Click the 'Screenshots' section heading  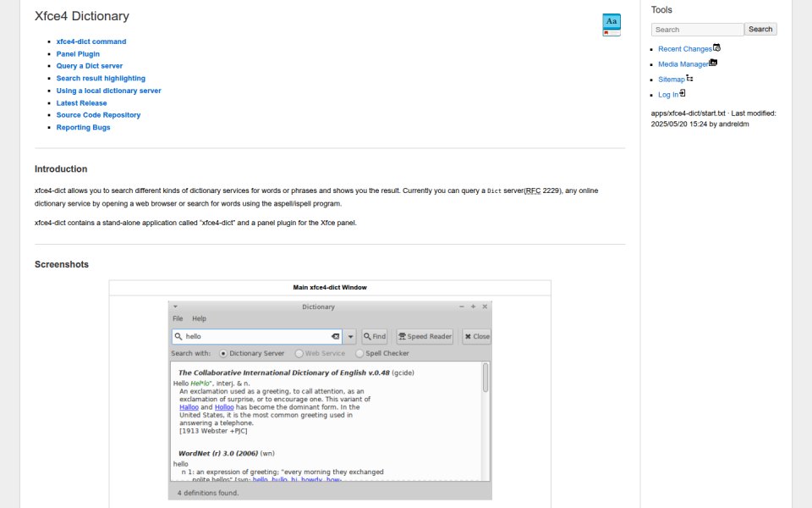pyautogui.click(x=62, y=264)
